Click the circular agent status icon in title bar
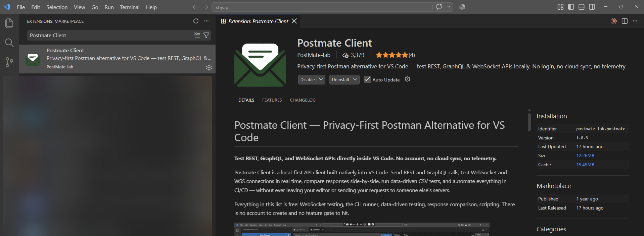The width and height of the screenshot is (644, 236). (462, 7)
